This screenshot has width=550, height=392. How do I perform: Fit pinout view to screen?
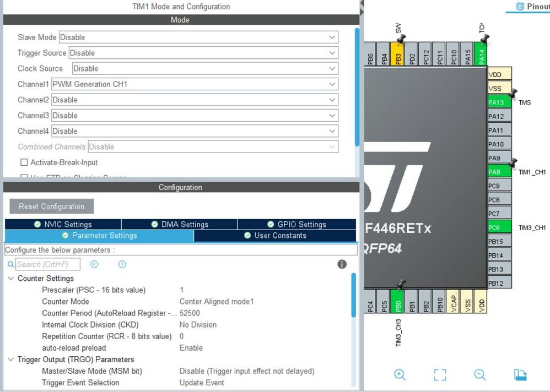point(440,374)
